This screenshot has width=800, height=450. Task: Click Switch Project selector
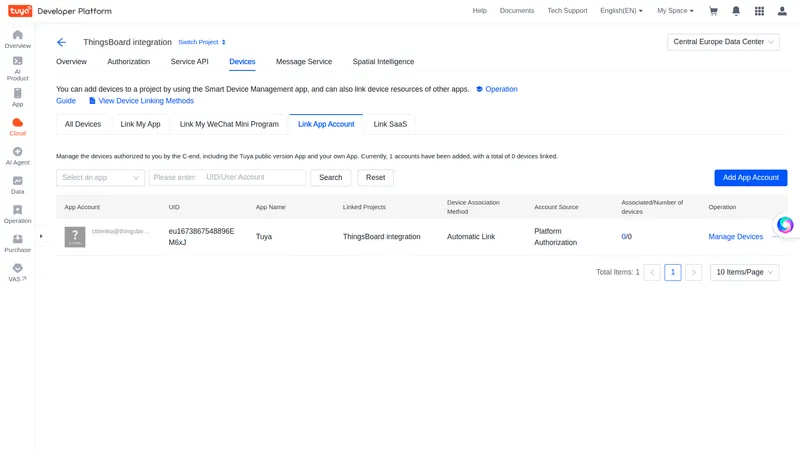(x=202, y=42)
